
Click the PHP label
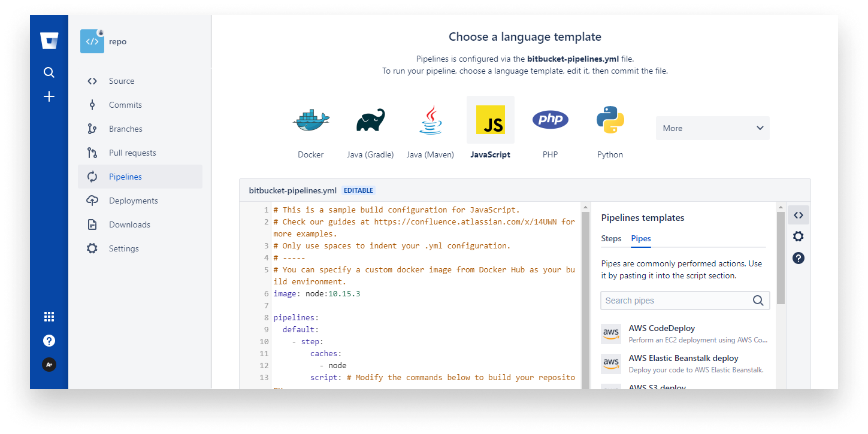(550, 154)
